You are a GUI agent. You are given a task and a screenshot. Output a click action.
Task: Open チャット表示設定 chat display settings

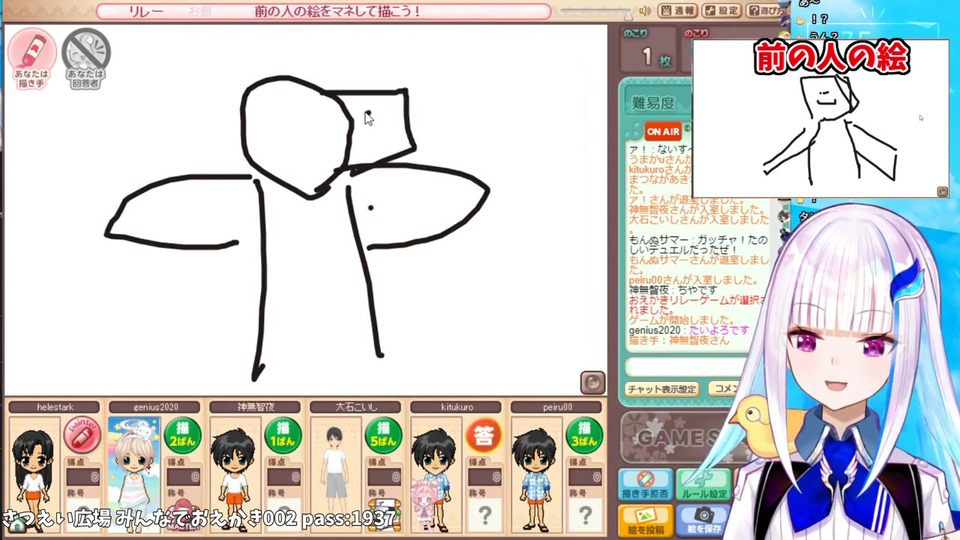(x=661, y=389)
